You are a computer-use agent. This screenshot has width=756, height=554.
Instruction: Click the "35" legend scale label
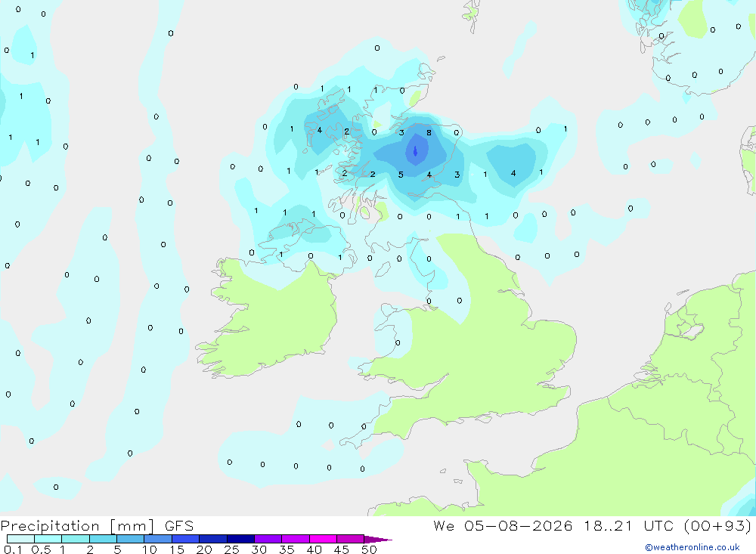pyautogui.click(x=287, y=549)
